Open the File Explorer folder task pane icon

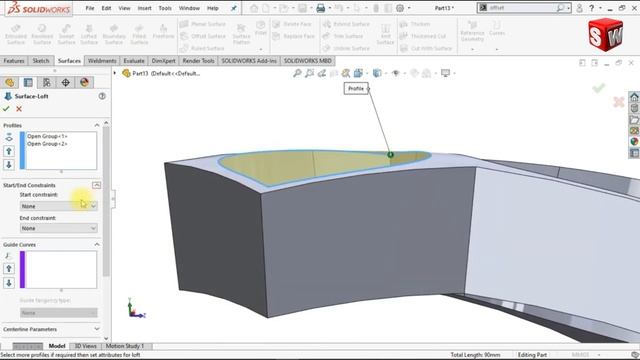634,120
